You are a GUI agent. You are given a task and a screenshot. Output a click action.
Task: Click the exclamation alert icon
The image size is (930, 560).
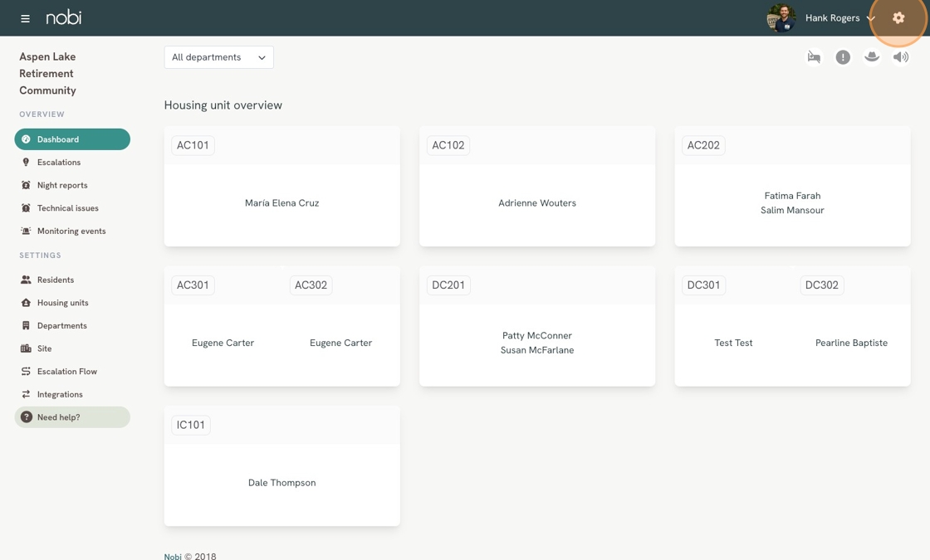(x=843, y=57)
